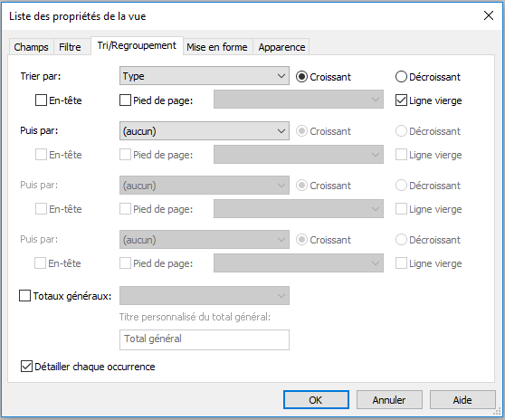
Task: Open first Puis par dropdown showing (aucun)
Action: (205, 130)
